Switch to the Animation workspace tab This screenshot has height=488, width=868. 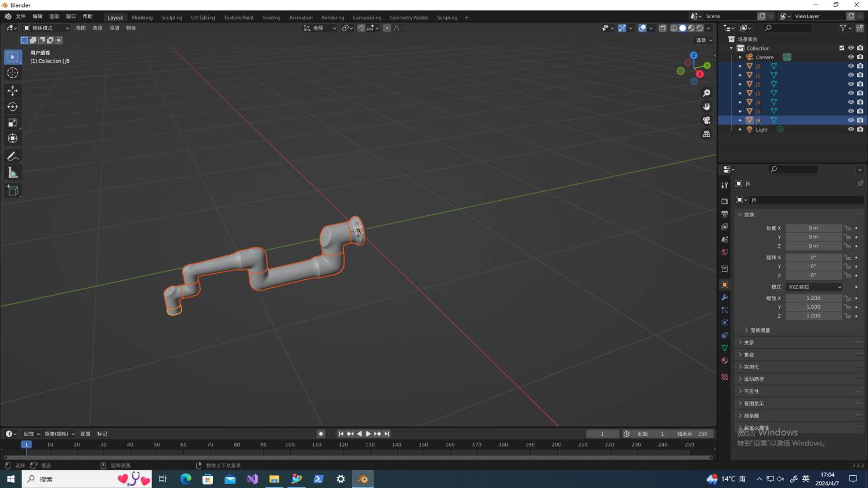click(x=301, y=18)
